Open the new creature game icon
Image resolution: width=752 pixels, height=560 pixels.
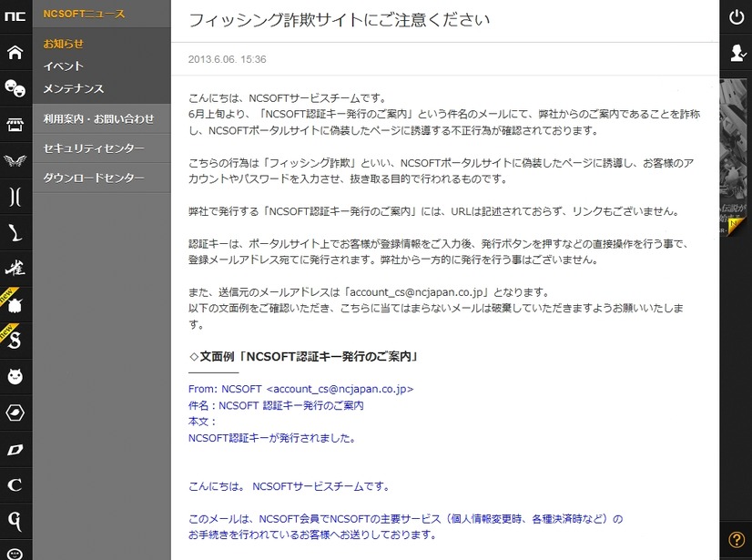pos(15,305)
